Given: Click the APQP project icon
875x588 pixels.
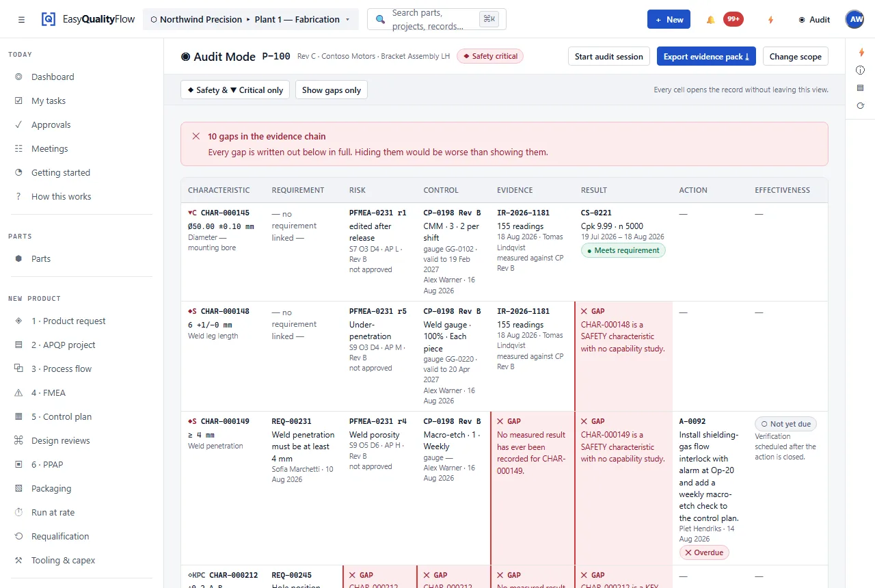Looking at the screenshot, I should 18,345.
